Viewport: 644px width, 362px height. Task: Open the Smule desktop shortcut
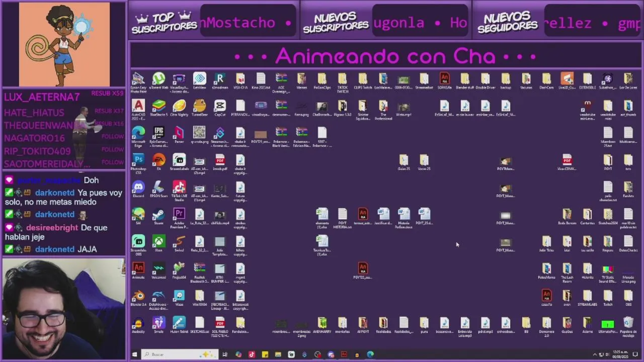tap(158, 326)
